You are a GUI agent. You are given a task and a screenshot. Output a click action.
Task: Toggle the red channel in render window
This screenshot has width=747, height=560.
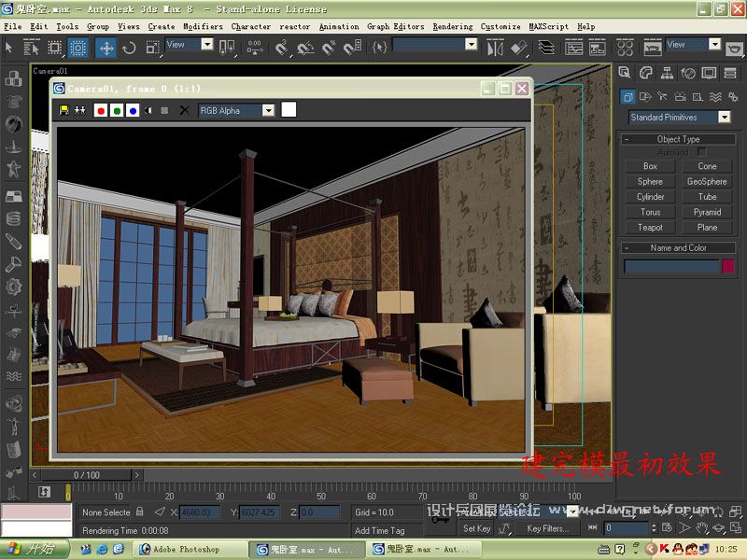coord(101,110)
